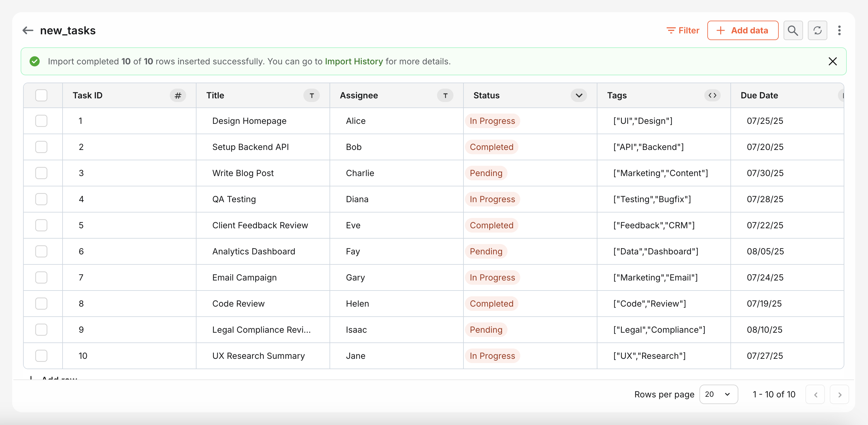The height and width of the screenshot is (425, 868).
Task: Click the Analytics Dashboard title cell
Action: coord(263,251)
